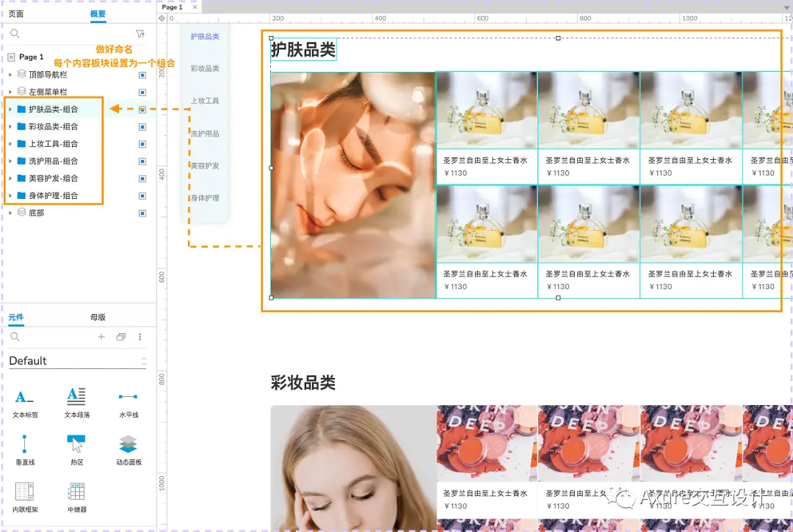Viewport: 793px width, 532px height.
Task: Open the outline filter icon
Action: tap(140, 33)
